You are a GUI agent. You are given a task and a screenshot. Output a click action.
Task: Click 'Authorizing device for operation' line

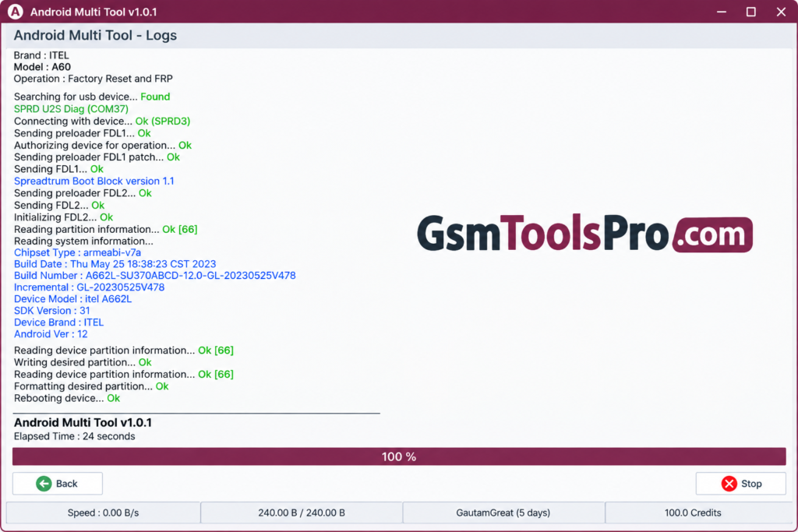click(x=103, y=146)
